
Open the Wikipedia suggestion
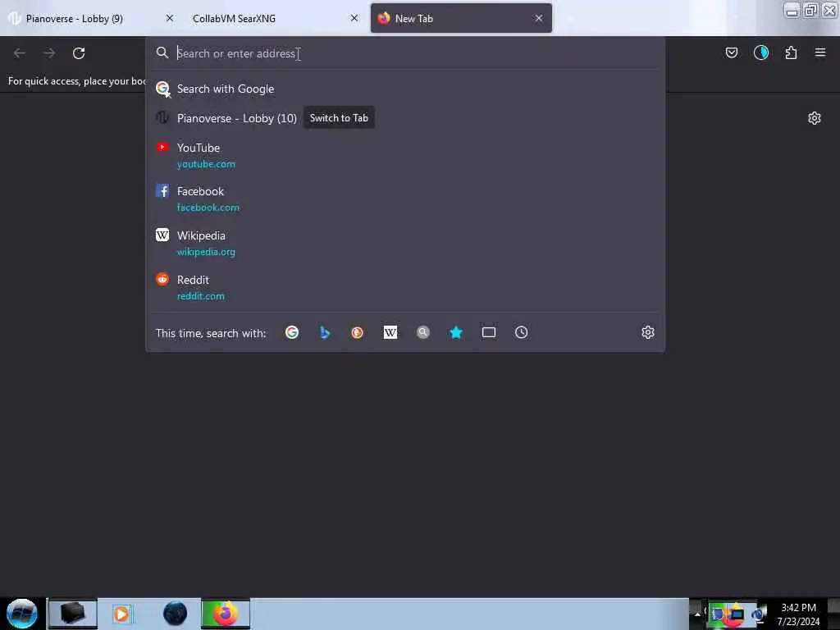[x=405, y=243]
